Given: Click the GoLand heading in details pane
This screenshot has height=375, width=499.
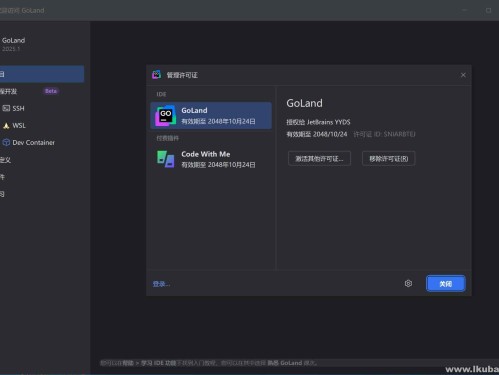Looking at the screenshot, I should click(x=304, y=103).
